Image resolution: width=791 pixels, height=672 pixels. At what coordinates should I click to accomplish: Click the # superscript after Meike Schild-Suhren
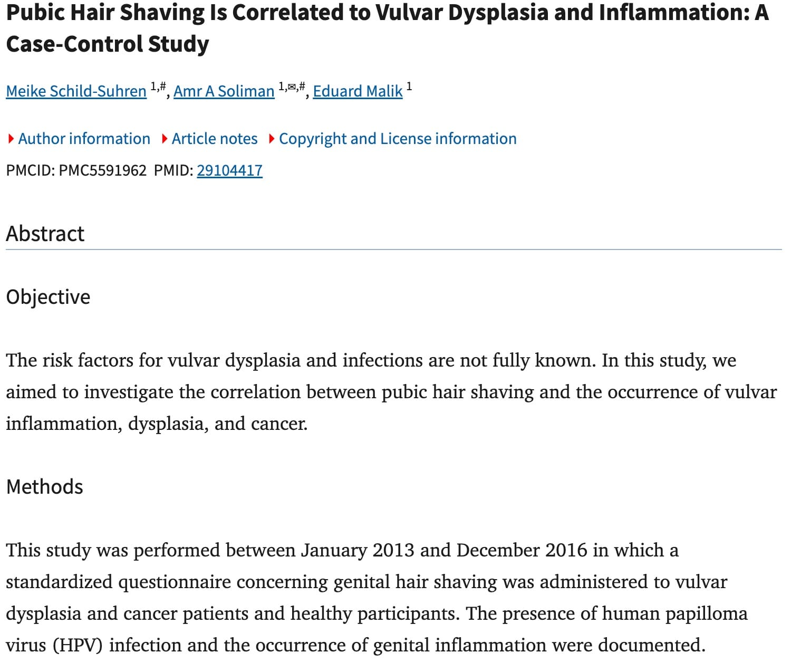[x=162, y=86]
